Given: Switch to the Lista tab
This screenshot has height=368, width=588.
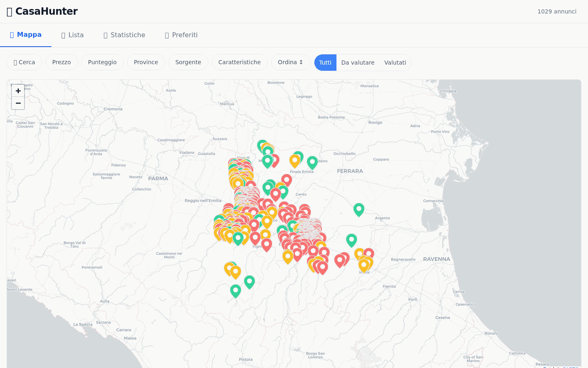Looking at the screenshot, I should (x=72, y=35).
